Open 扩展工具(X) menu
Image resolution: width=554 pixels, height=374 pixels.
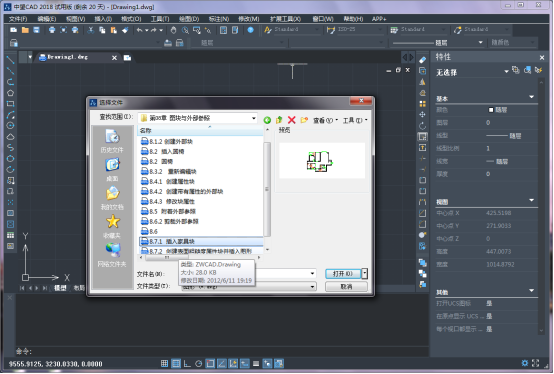285,19
